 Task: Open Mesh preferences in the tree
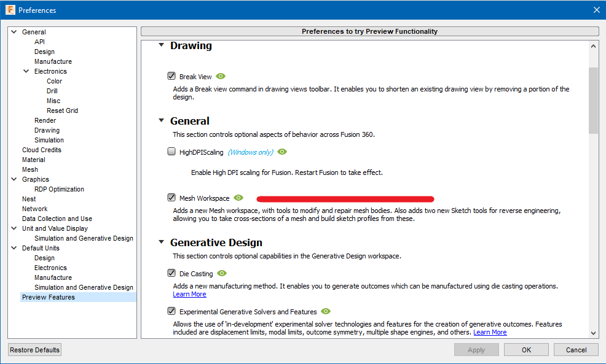(30, 169)
